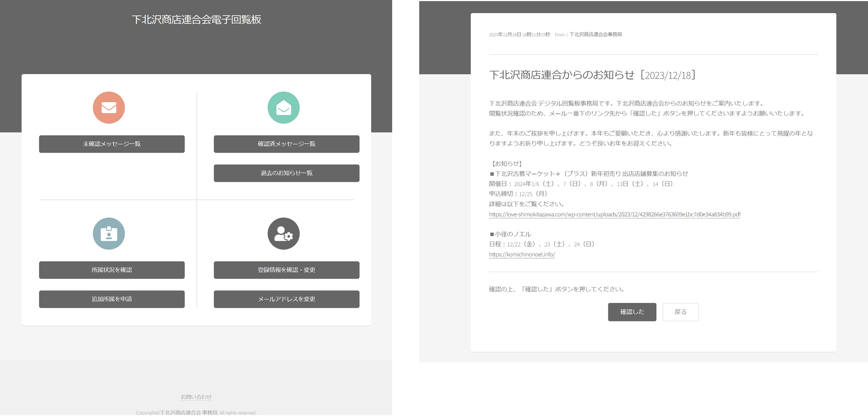This screenshot has width=868, height=417.
Task: Click the green opened envelope icon
Action: pyautogui.click(x=283, y=108)
